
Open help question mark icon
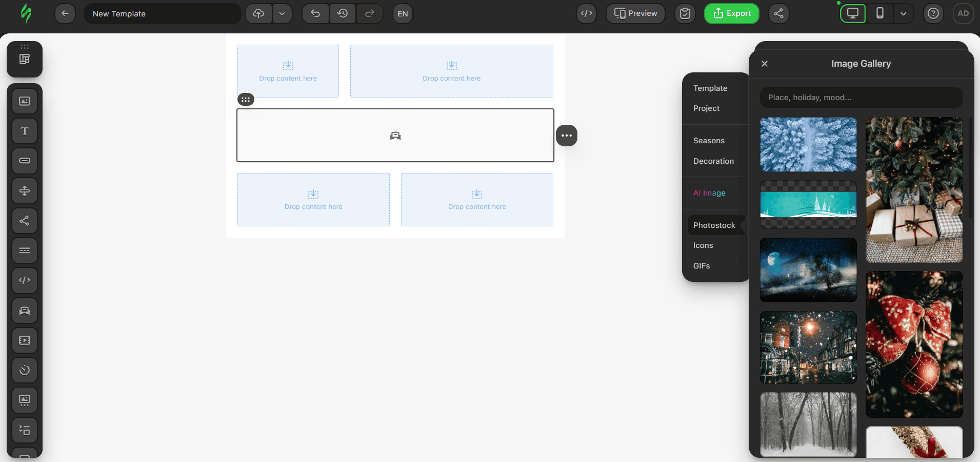pos(933,13)
